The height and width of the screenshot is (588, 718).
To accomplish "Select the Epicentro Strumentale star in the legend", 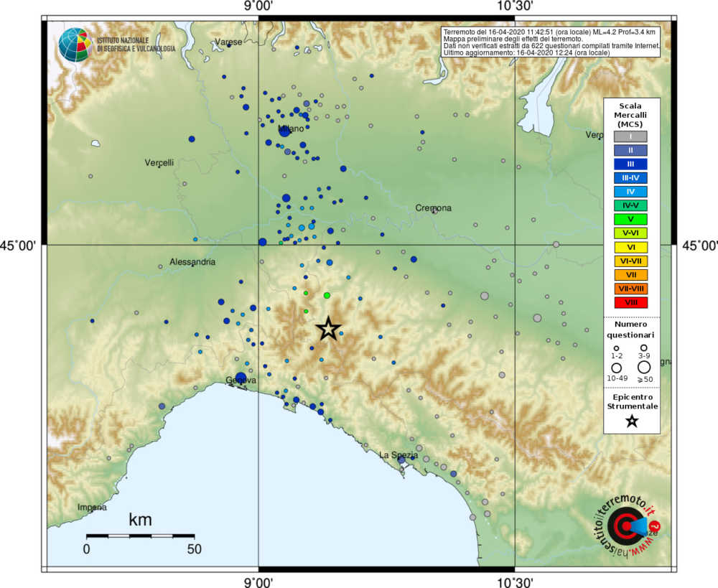I will pyautogui.click(x=631, y=423).
